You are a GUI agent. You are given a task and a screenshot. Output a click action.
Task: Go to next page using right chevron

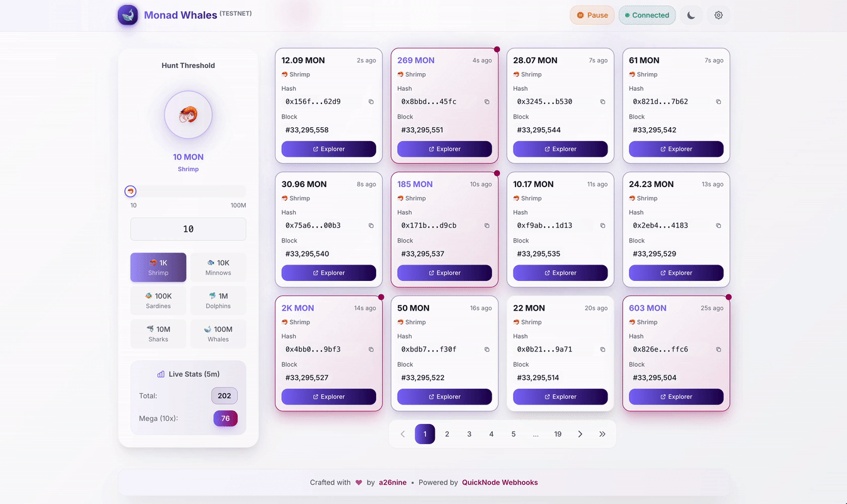pyautogui.click(x=580, y=434)
